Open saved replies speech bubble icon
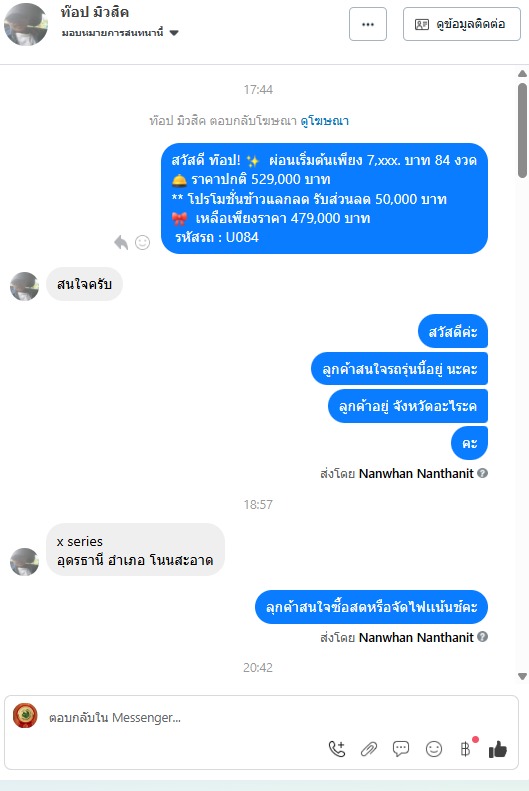529x791 pixels. coord(401,749)
